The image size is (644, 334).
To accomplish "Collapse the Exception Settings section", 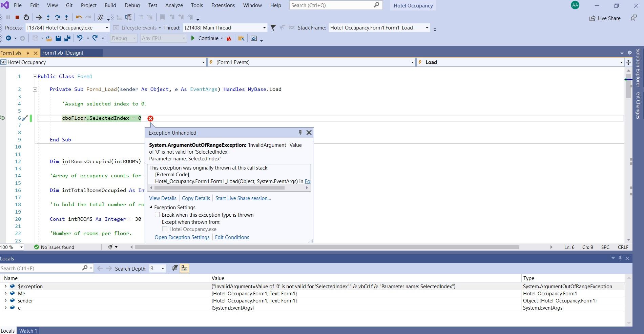I will pos(151,207).
